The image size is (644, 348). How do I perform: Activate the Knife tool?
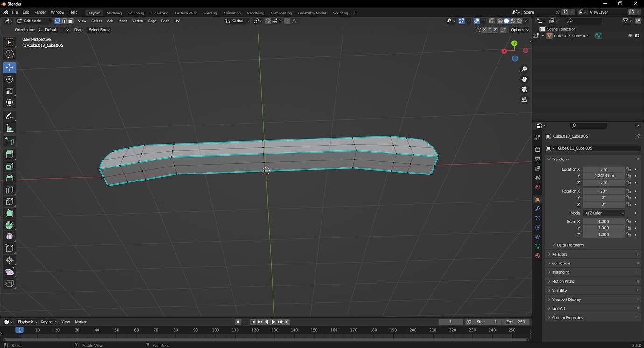click(x=9, y=201)
